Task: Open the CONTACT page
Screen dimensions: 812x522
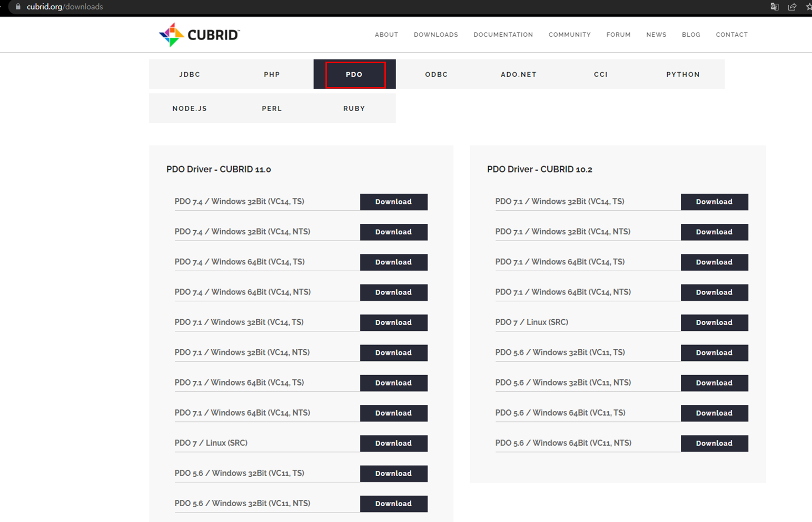Action: [732, 35]
